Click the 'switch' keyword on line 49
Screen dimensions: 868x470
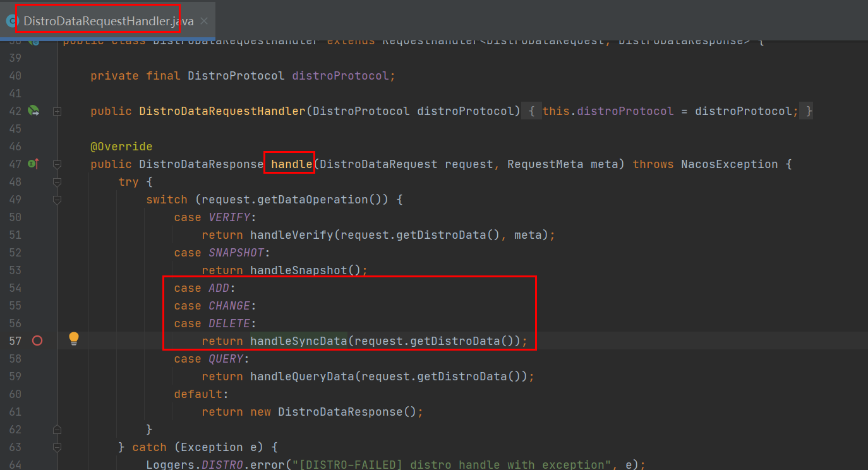pos(167,200)
